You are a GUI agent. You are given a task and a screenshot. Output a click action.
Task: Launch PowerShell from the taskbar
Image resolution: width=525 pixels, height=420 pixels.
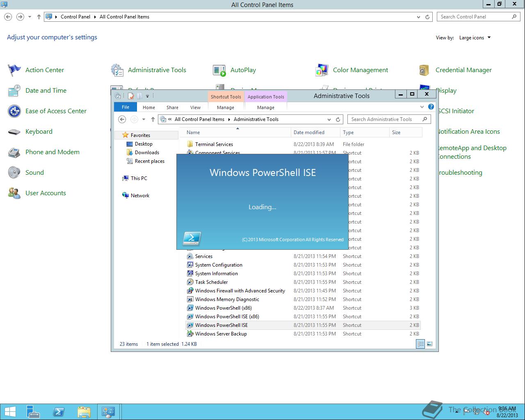click(59, 411)
